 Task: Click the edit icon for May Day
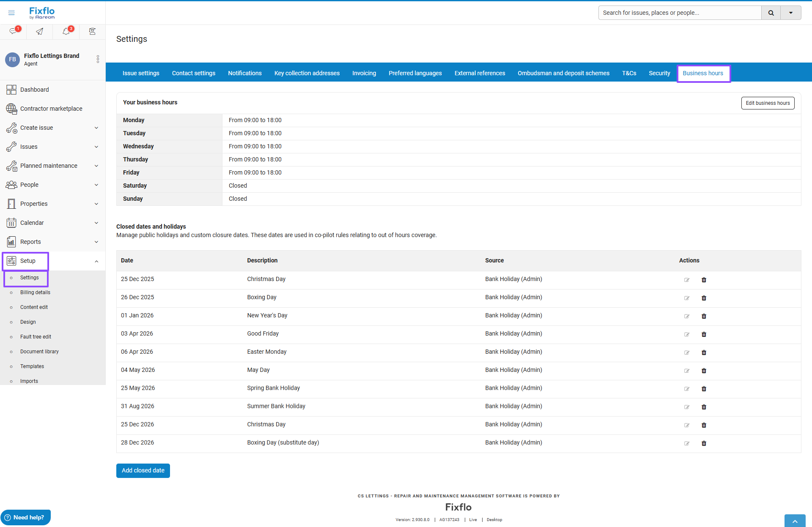[x=687, y=371]
